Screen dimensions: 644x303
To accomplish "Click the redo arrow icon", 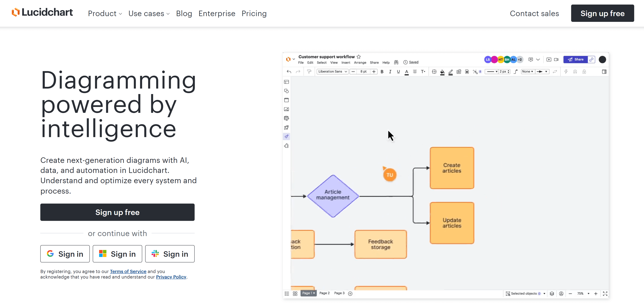I will pyautogui.click(x=298, y=71).
